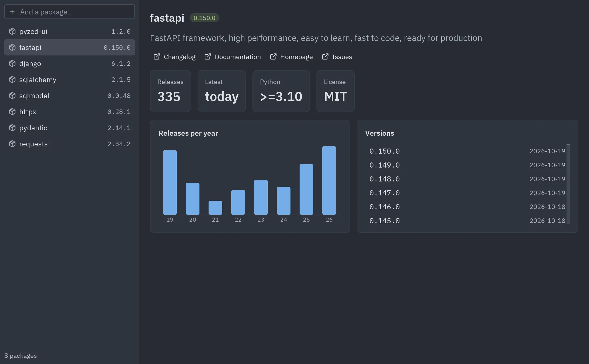Click the django package cube icon
This screenshot has width=589, height=364.
[12, 63]
